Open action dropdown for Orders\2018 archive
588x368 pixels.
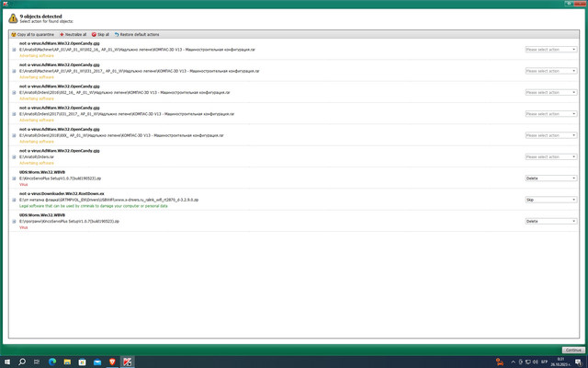coord(551,135)
